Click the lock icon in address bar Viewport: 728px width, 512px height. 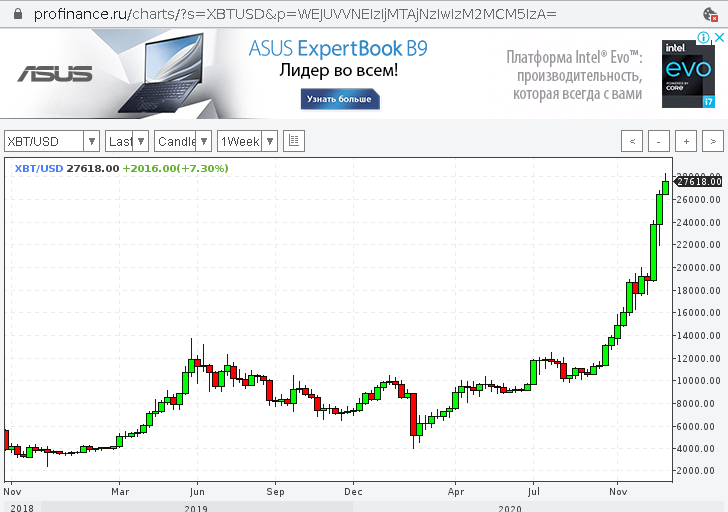click(x=15, y=14)
